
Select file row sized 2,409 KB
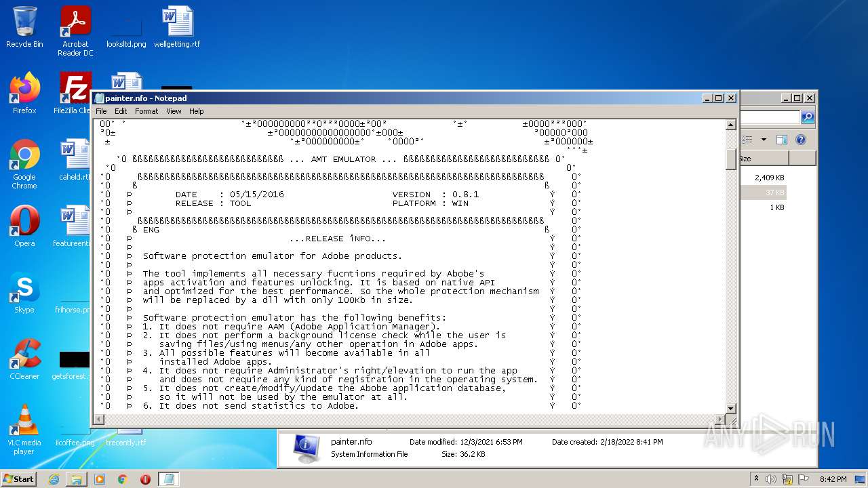tap(763, 178)
